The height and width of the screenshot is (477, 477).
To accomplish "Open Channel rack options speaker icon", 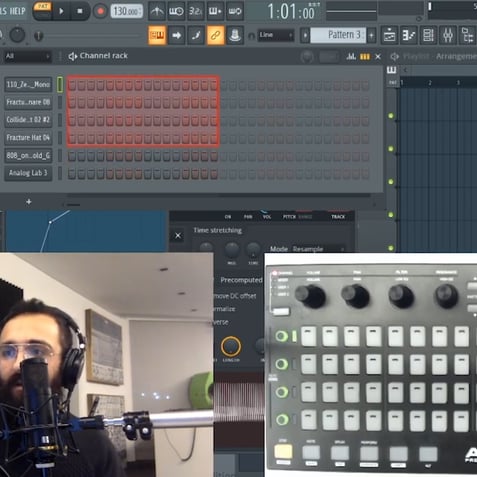I will tap(72, 56).
